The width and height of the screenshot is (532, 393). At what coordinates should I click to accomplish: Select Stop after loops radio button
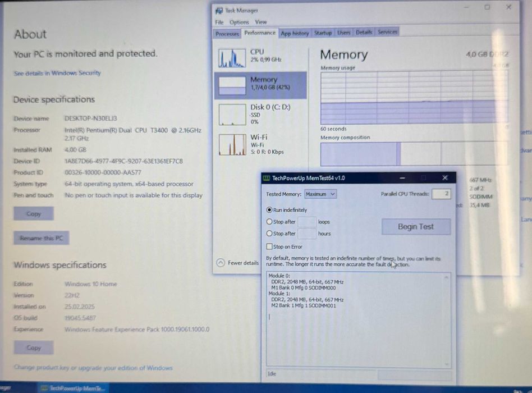269,222
